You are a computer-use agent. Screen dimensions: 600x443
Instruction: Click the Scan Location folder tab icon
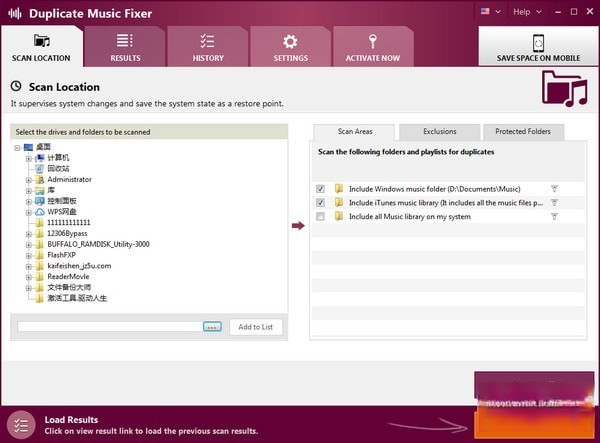pos(41,40)
